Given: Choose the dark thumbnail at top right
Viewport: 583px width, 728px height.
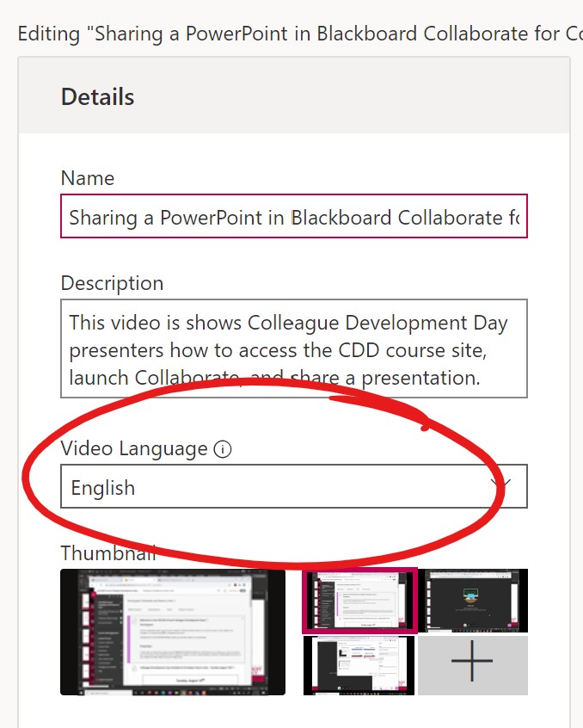Looking at the screenshot, I should (473, 600).
